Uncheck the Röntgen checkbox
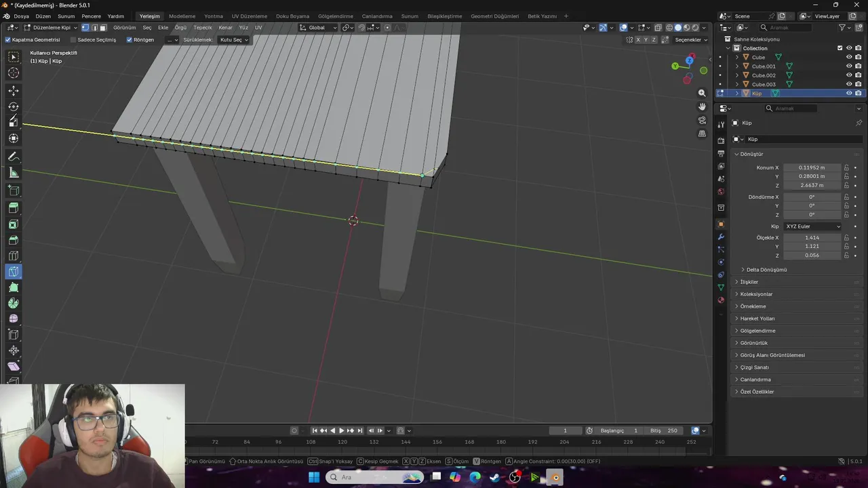868x488 pixels. click(x=130, y=40)
